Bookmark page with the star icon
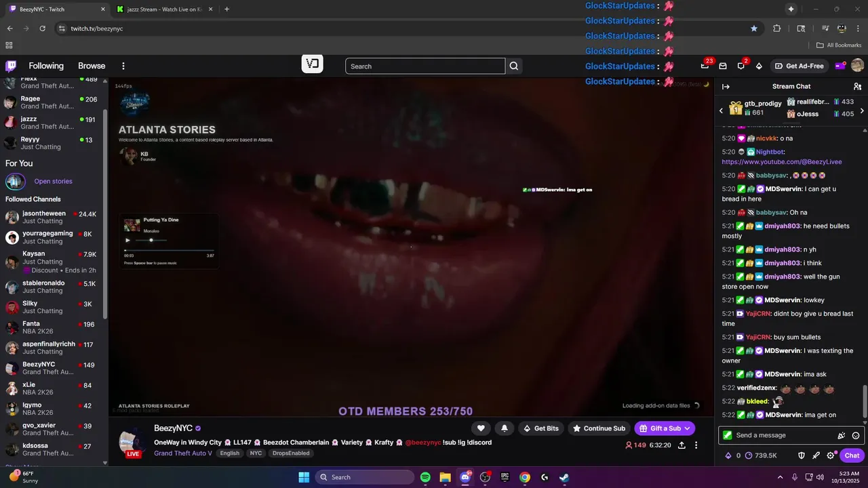This screenshot has height=488, width=868. 754,28
